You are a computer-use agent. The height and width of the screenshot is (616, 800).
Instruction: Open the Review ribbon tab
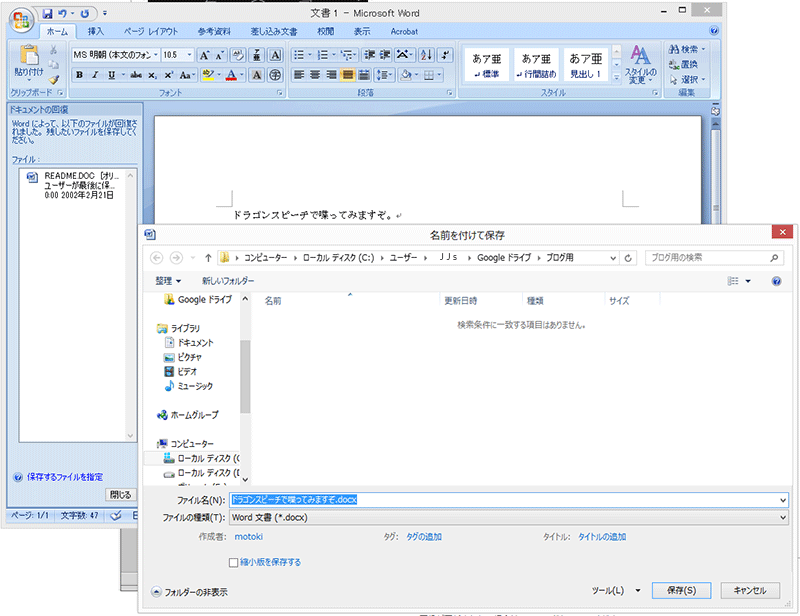pyautogui.click(x=326, y=31)
